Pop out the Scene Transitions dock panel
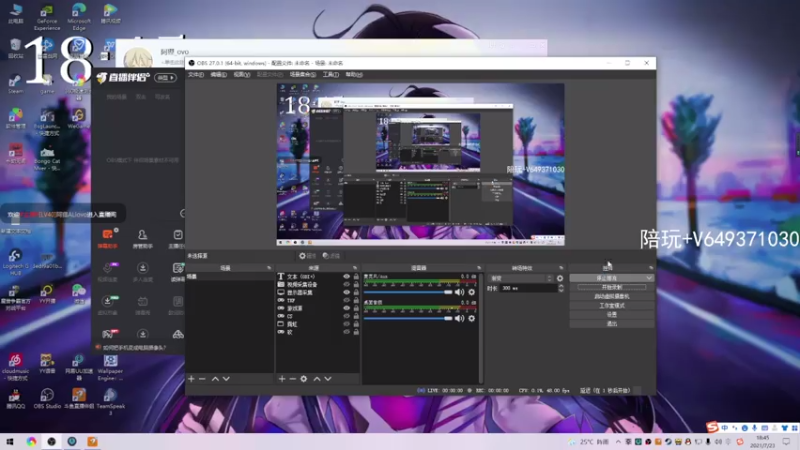This screenshot has width=800, height=450. 561,268
